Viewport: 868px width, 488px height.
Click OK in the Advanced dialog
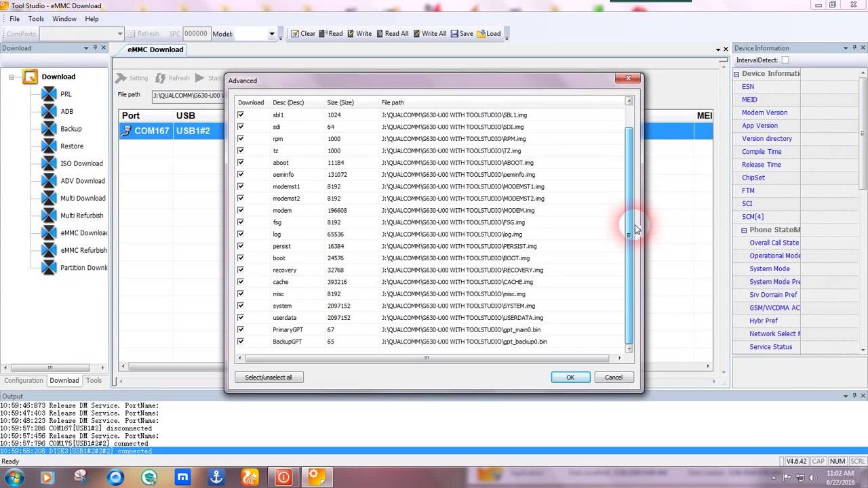(570, 378)
